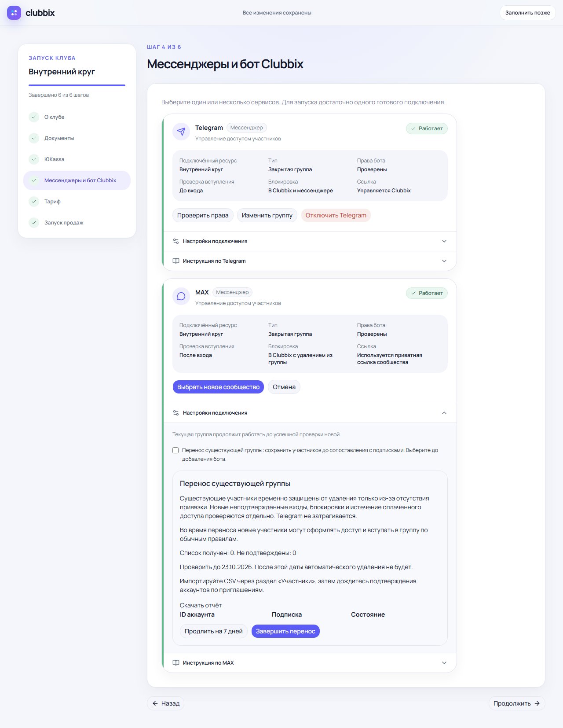Click the Отмена button
This screenshot has width=563, height=728.
click(x=284, y=387)
